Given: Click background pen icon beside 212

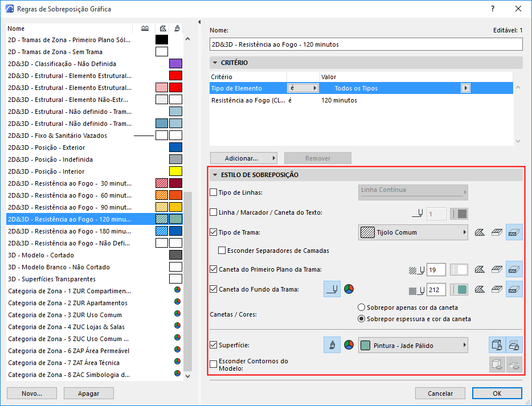Looking at the screenshot, I should [x=416, y=290].
